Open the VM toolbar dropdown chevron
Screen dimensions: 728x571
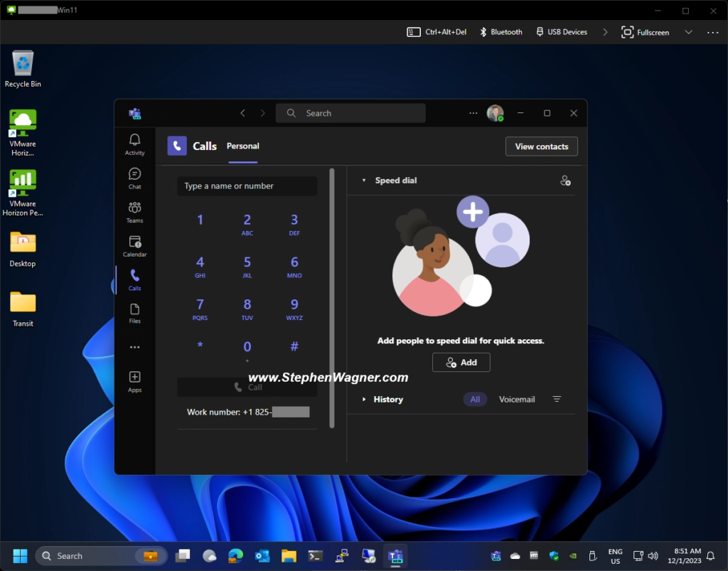click(688, 32)
